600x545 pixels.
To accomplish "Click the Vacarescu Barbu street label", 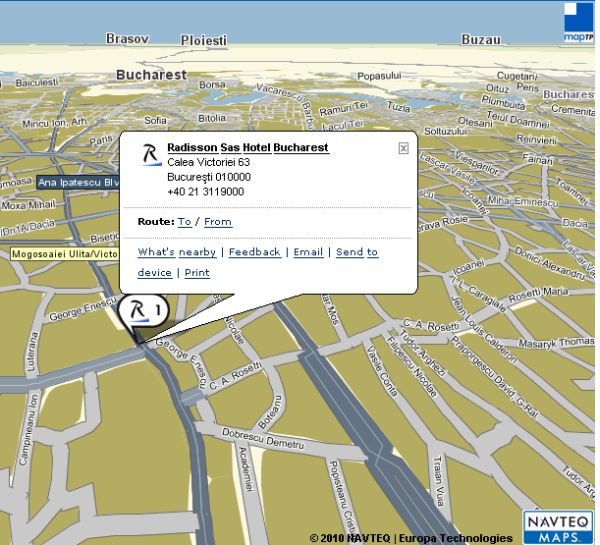I will (285, 106).
